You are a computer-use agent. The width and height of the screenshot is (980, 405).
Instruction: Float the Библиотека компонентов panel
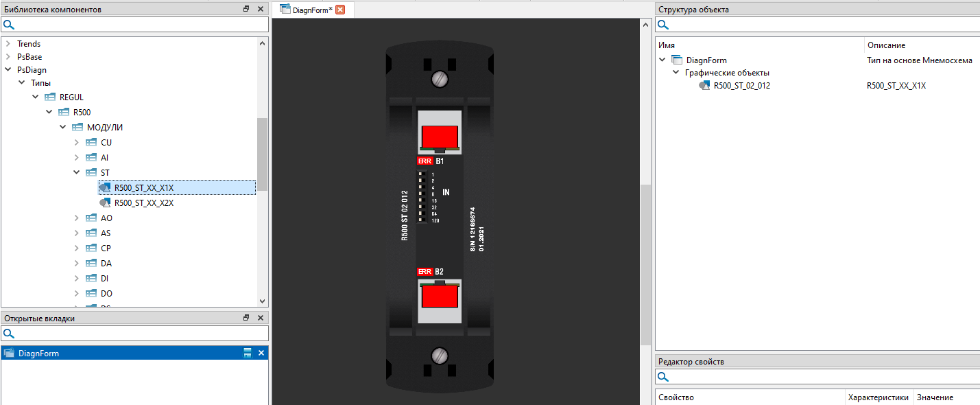coord(246,9)
